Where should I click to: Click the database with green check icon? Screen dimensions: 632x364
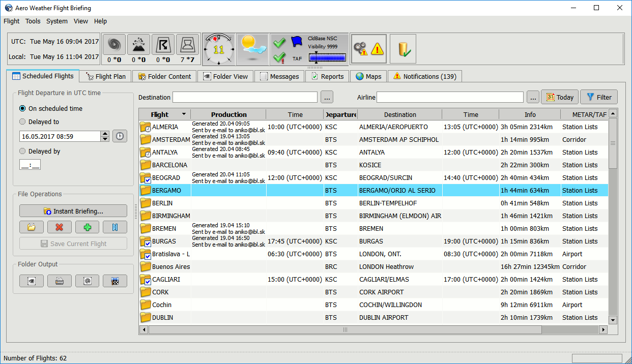[404, 49]
